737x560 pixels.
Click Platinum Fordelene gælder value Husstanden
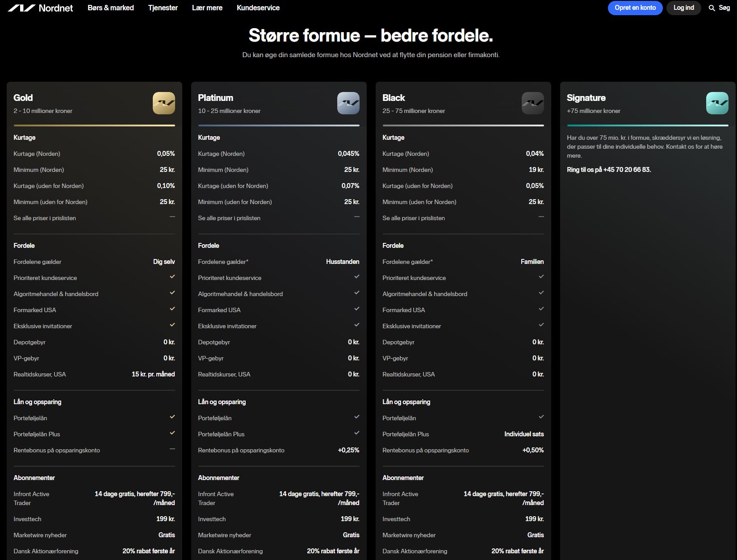[343, 262]
